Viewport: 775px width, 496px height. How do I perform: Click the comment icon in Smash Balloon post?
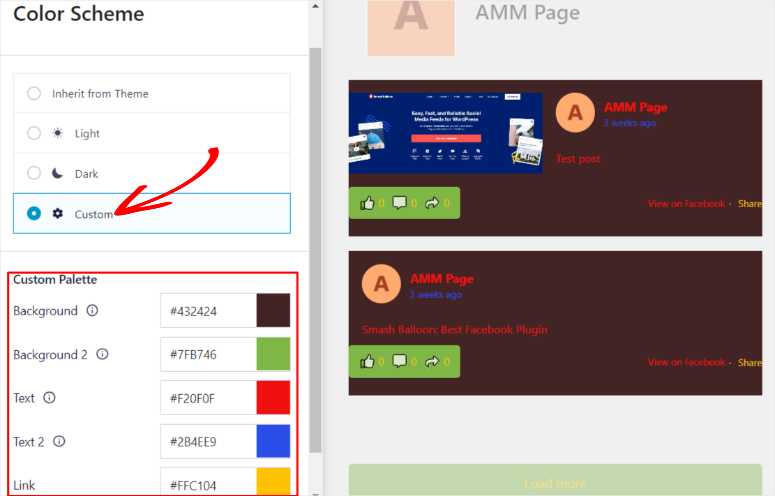pos(399,362)
